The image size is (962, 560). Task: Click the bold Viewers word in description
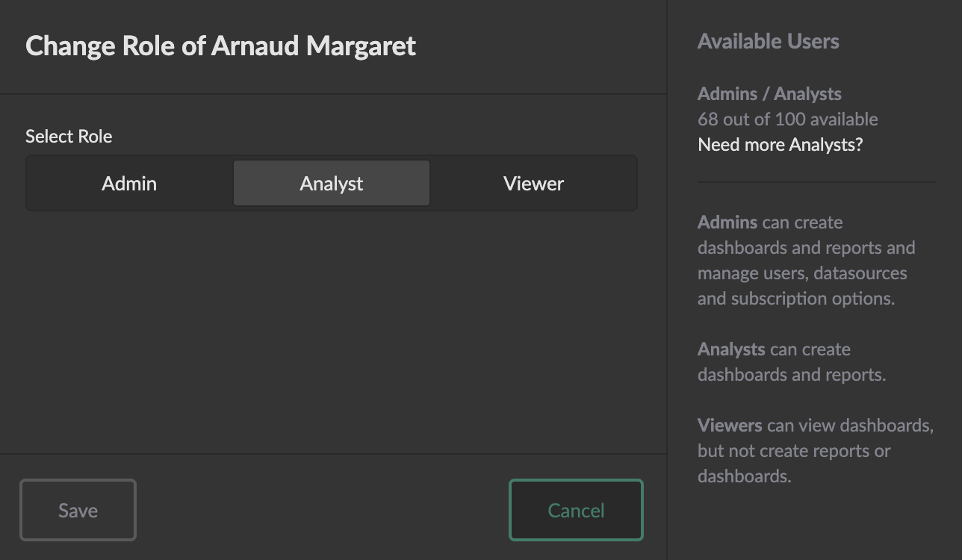click(730, 426)
